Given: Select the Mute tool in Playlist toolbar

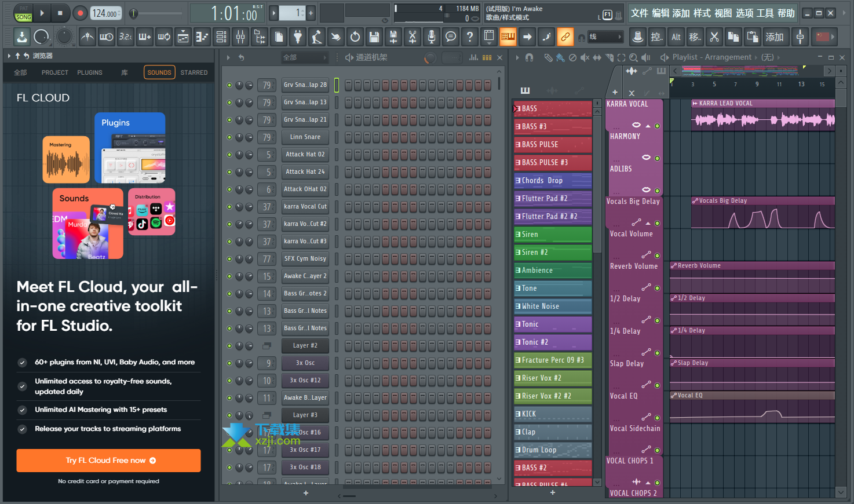Looking at the screenshot, I should pos(585,57).
